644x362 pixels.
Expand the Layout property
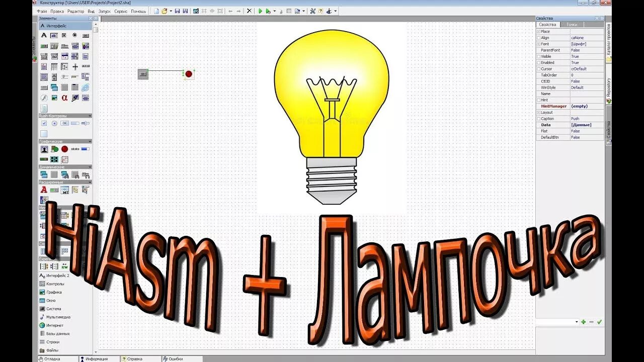538,113
